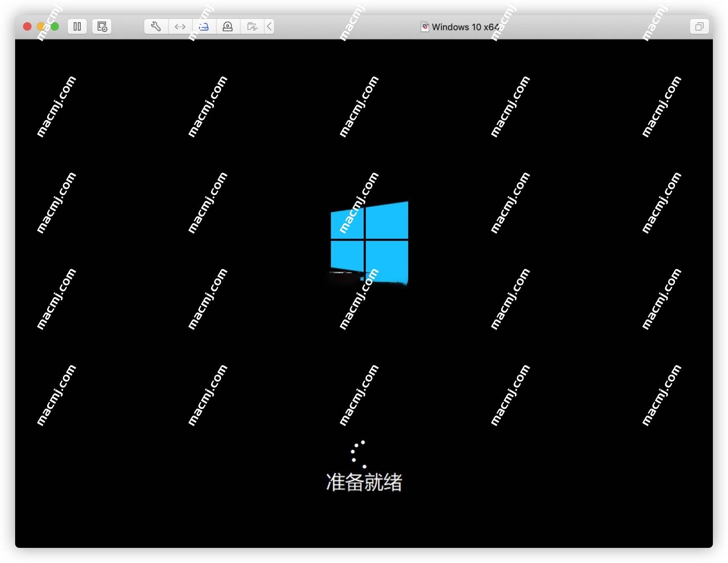
Task: Click the Windows logo in the guest
Action: 369,243
